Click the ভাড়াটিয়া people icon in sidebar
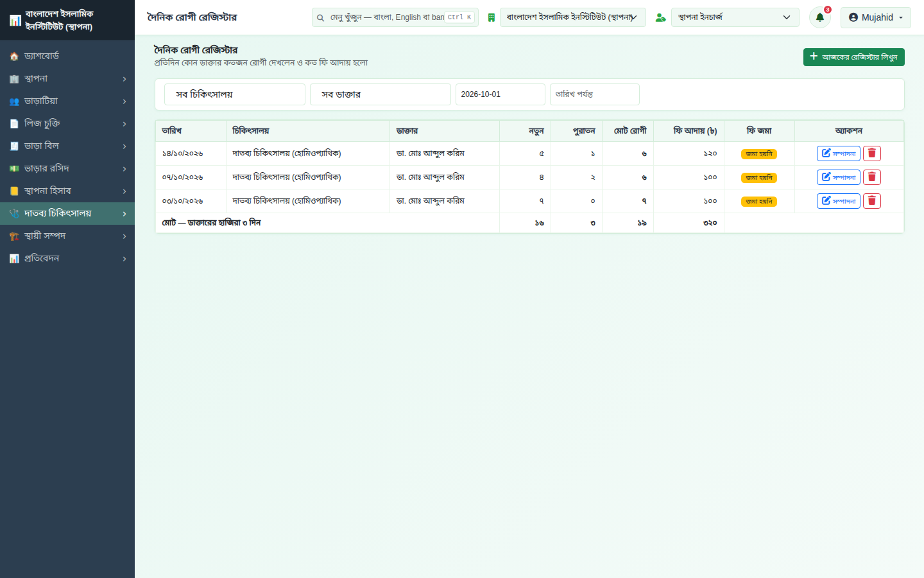This screenshot has height=578, width=924. tap(14, 101)
